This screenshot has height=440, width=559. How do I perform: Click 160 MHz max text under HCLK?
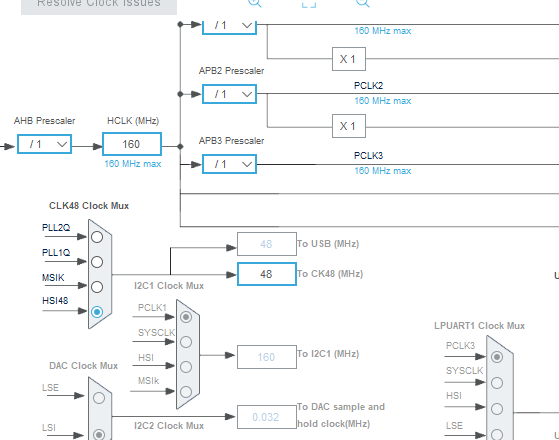coord(133,164)
